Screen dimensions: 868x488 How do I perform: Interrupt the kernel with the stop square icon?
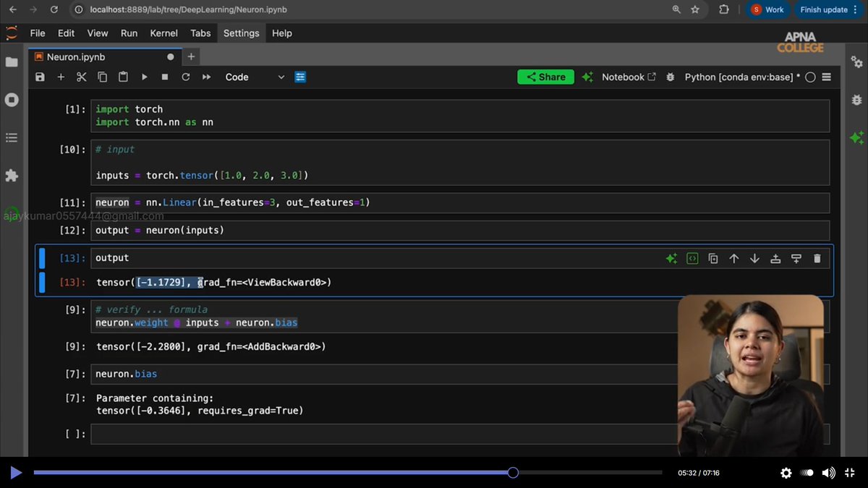pos(165,77)
